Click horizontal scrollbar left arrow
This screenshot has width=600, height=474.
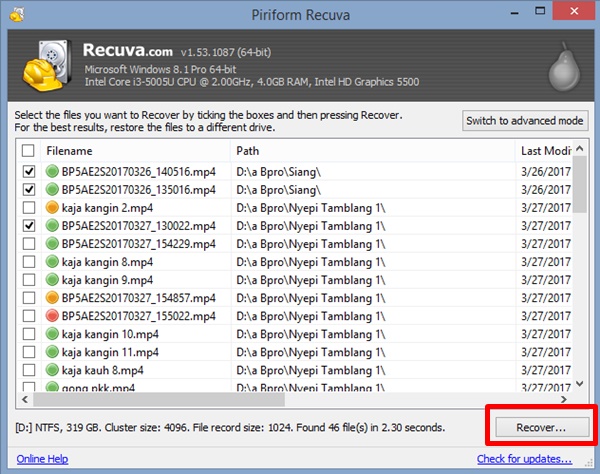tap(25, 399)
